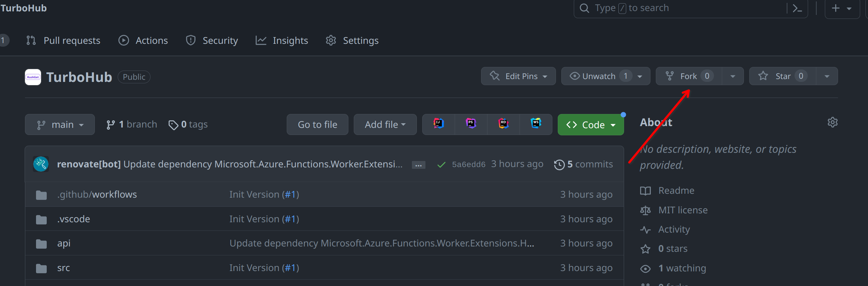The height and width of the screenshot is (286, 868).
Task: Star the TurboHub repository
Action: tap(782, 76)
